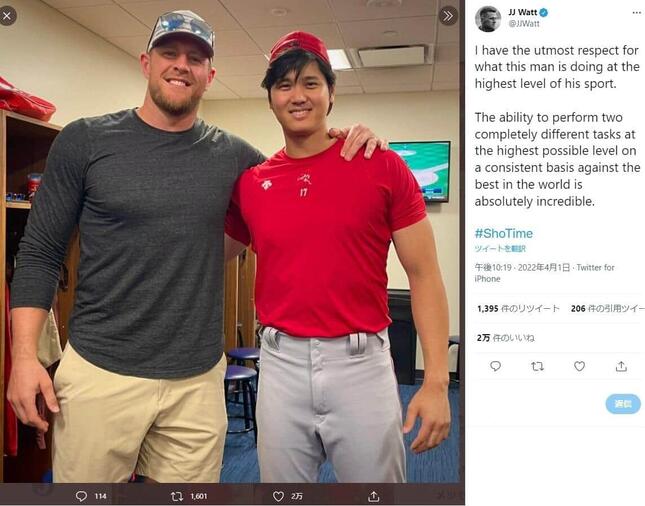
Task: Collapse the tweet sidebar with double-chevron button
Action: (448, 16)
